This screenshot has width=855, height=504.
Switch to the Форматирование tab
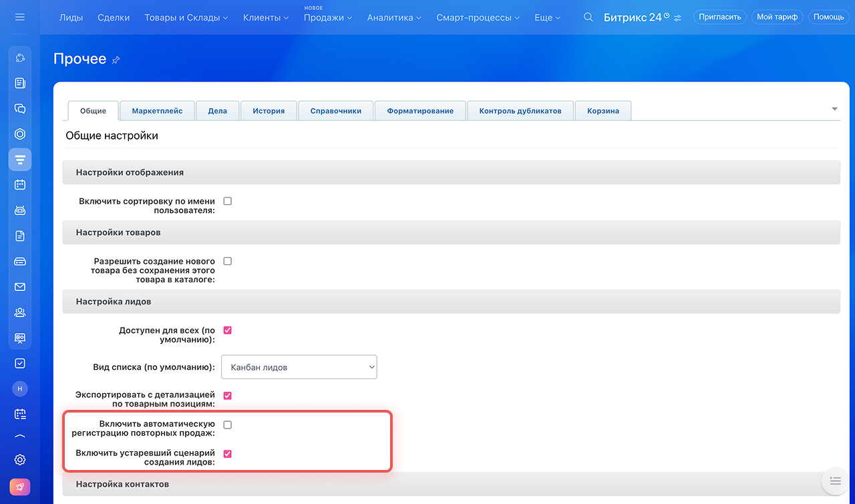420,111
